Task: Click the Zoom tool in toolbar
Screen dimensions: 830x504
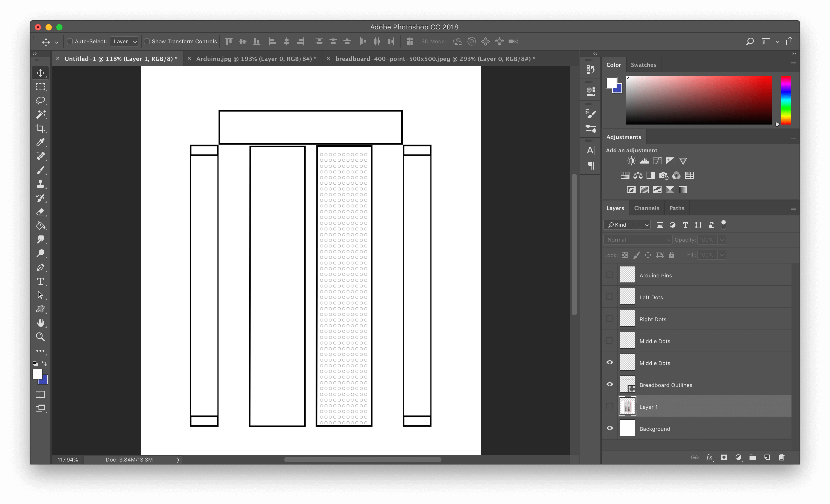Action: (40, 336)
